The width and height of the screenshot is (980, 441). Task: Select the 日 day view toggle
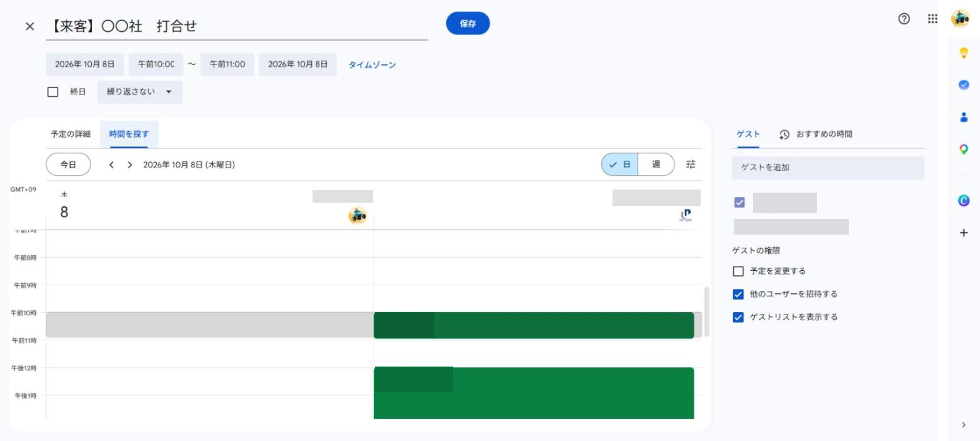(620, 165)
